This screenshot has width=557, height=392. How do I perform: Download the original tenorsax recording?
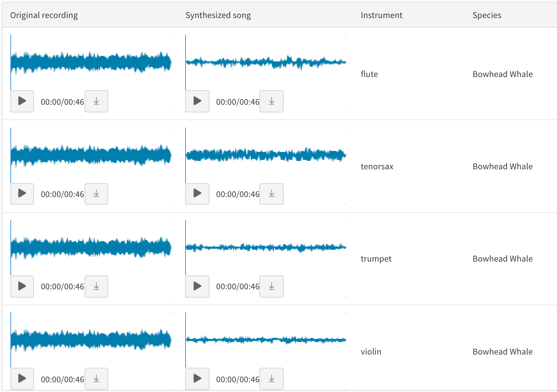(96, 194)
